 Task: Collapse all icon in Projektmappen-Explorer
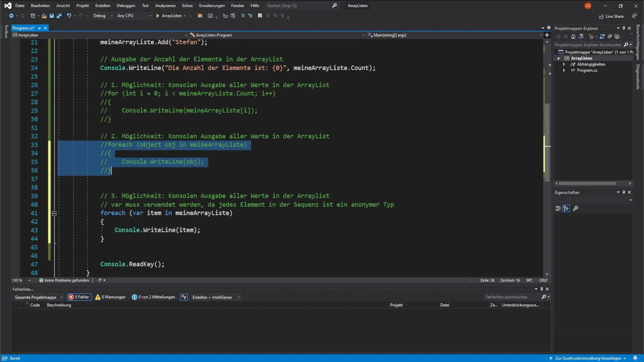(610, 37)
